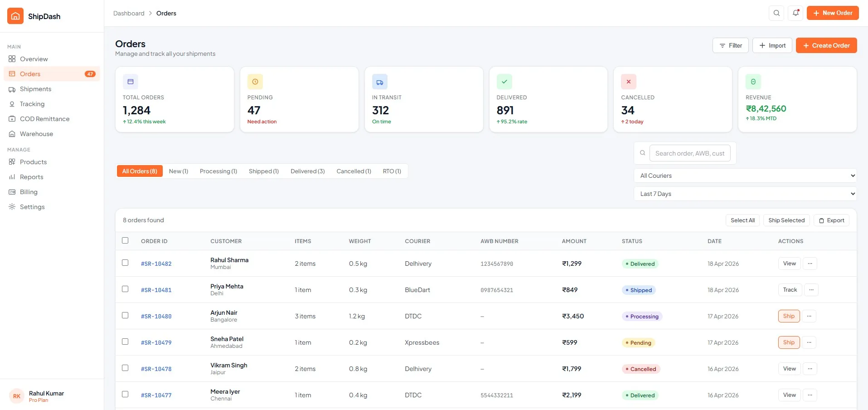Check the box for order #SR-10480

[x=125, y=315]
